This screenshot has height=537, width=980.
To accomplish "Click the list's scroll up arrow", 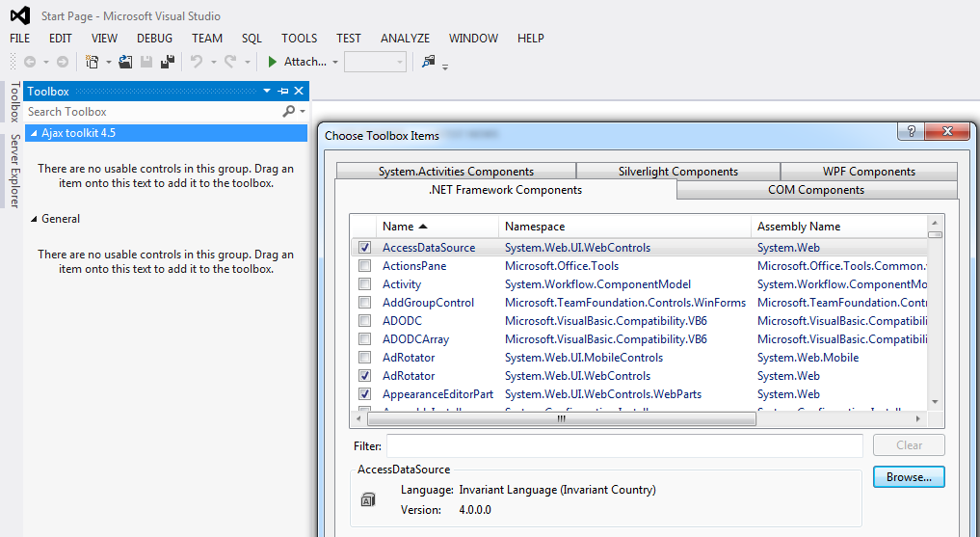I will click(935, 223).
